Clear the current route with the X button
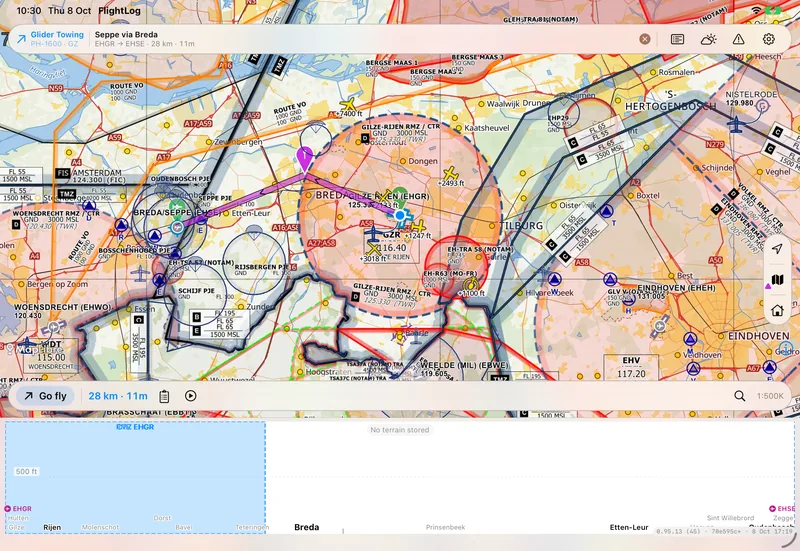The height and width of the screenshot is (551, 800). click(645, 39)
